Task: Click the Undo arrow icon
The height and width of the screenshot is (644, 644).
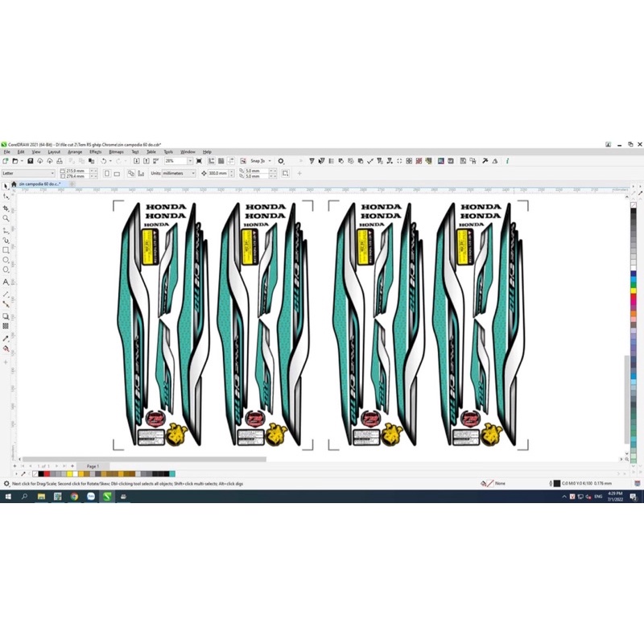Action: coord(105,161)
